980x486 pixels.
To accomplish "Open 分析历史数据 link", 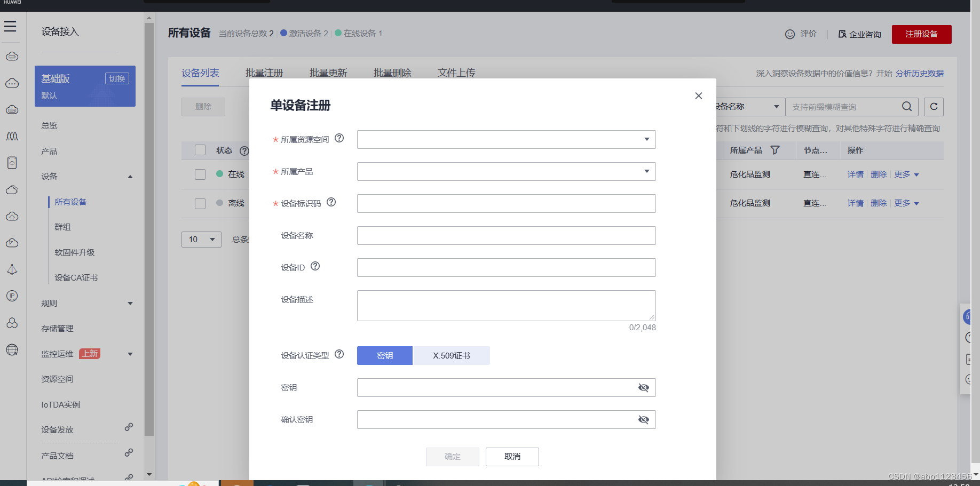I will tap(919, 74).
